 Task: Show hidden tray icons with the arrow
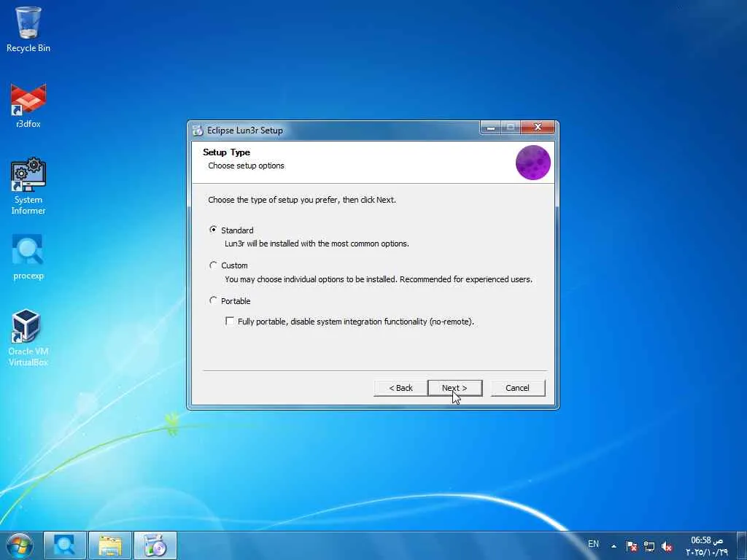(614, 546)
